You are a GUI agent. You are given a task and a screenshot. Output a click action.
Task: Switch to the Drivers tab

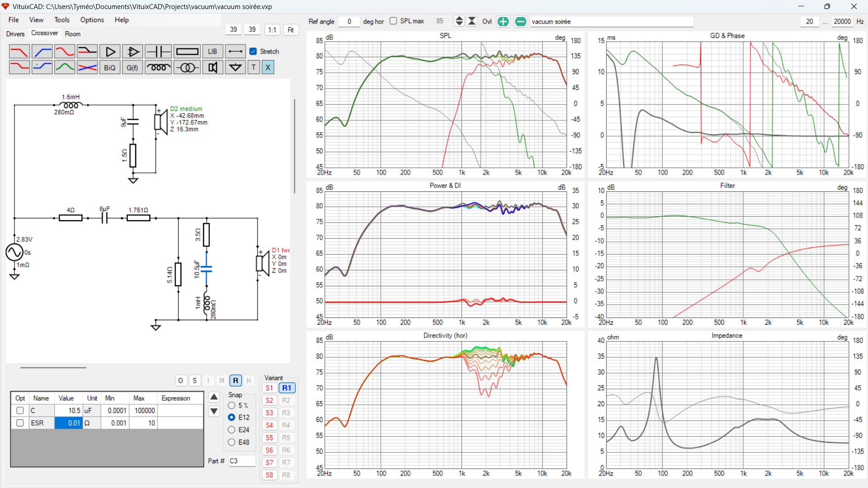click(15, 34)
